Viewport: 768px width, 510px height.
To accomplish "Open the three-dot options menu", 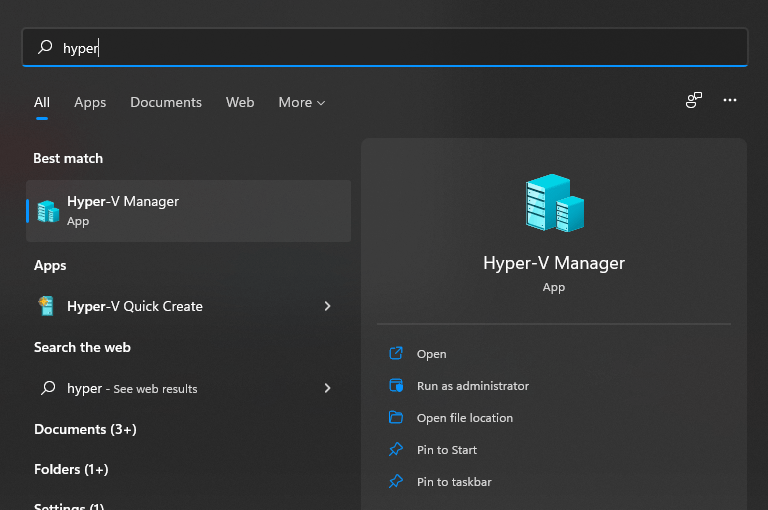I will click(x=730, y=100).
